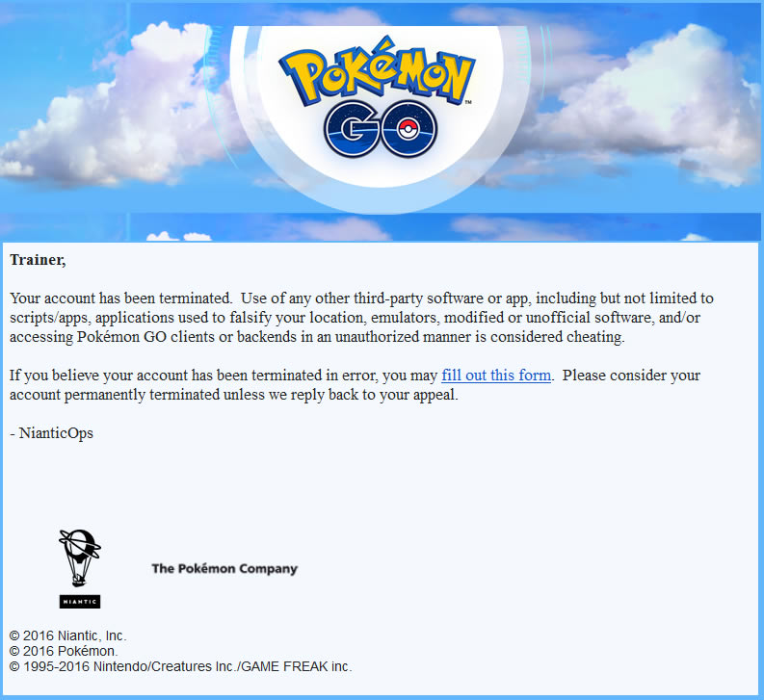Click the Pokémon GO logo in header
This screenshot has height=700, width=764.
377,96
